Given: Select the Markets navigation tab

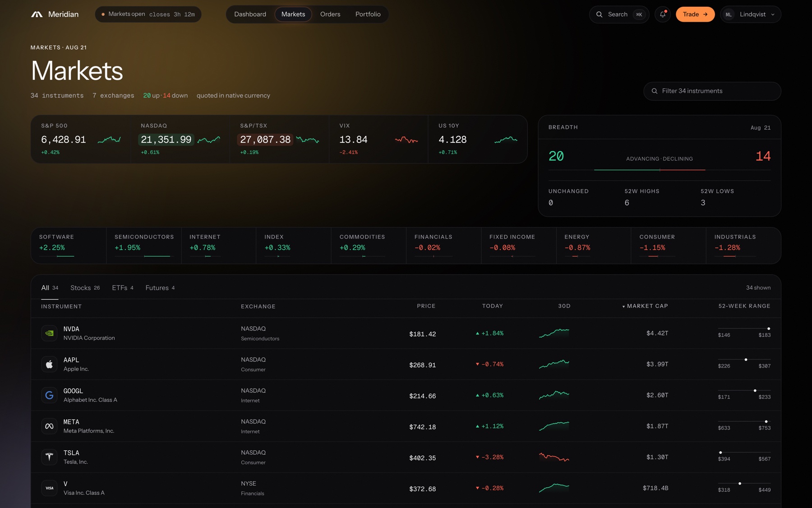Looking at the screenshot, I should 293,14.
